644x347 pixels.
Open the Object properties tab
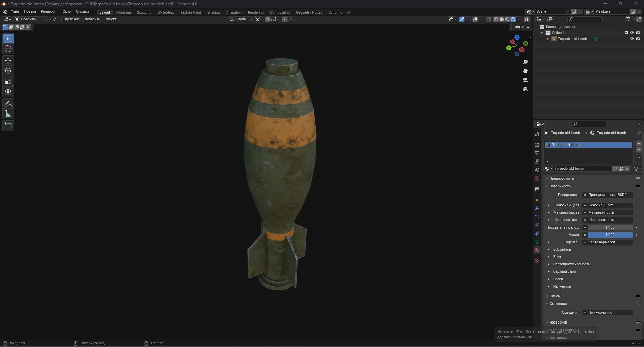click(x=537, y=200)
